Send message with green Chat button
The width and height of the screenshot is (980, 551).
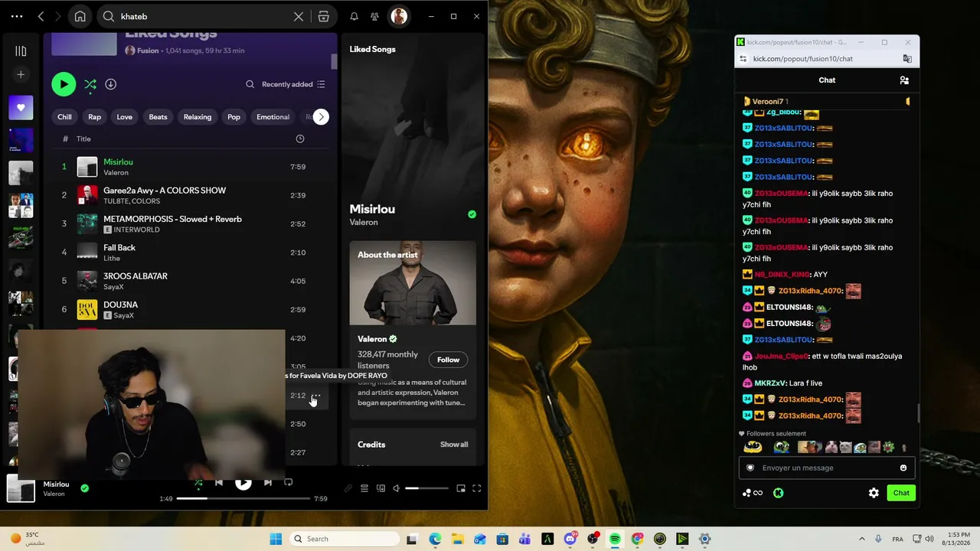coord(901,493)
